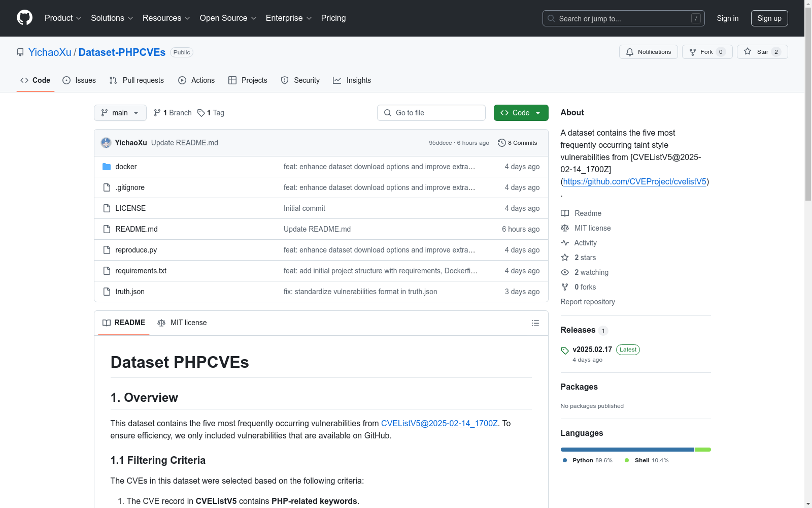Click the history clock icon by 8 Commits

pyautogui.click(x=502, y=143)
